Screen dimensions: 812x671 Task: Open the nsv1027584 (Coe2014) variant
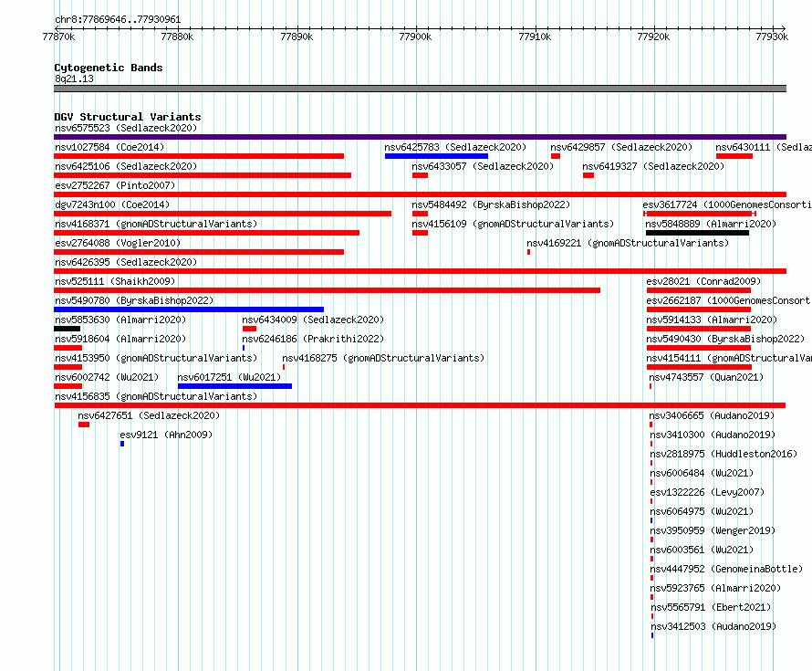tap(109, 147)
